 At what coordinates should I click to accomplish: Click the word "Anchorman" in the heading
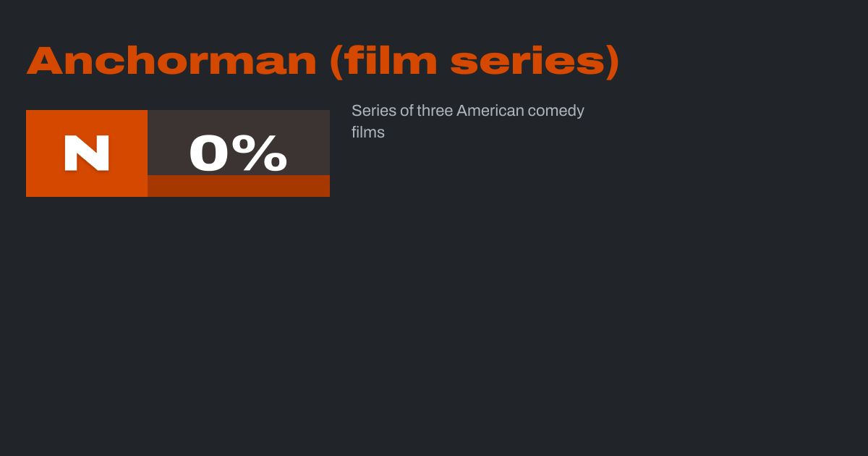click(171, 61)
